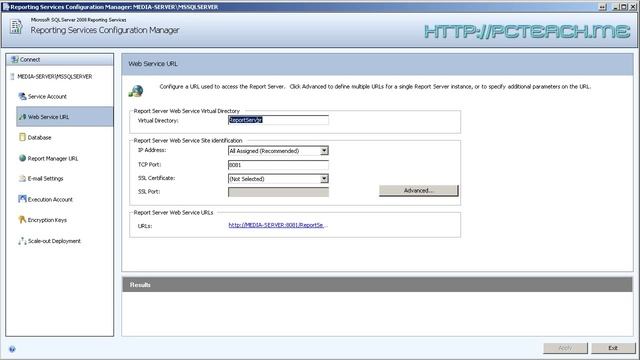Click the 'TCP Port:' label
640x360 pixels.
[x=149, y=164]
